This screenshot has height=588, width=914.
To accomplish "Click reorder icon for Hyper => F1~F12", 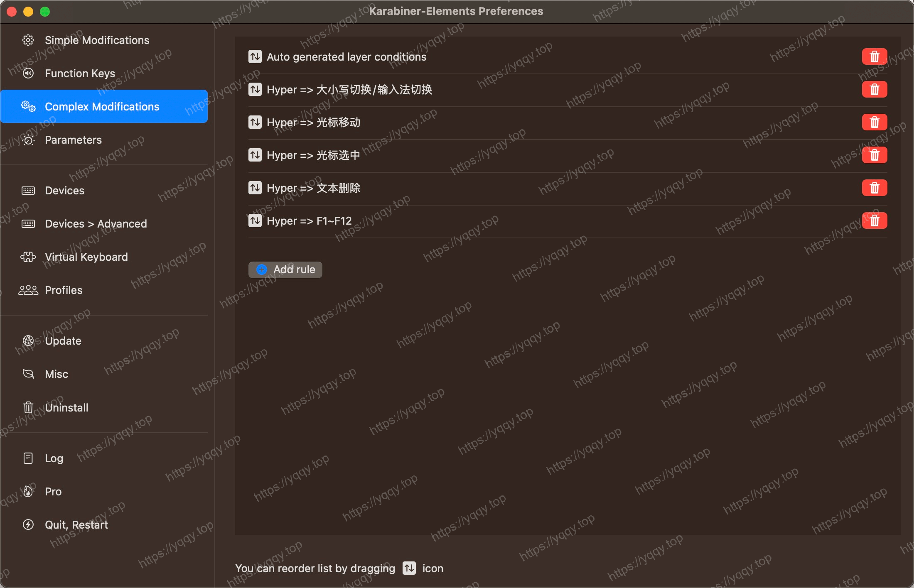I will [255, 220].
